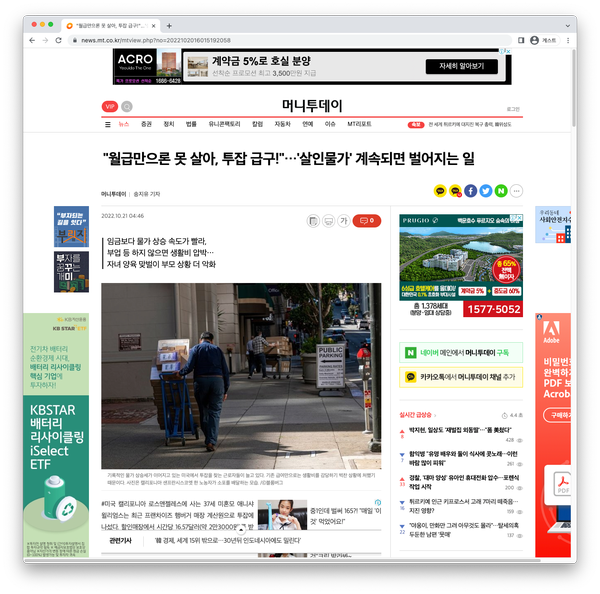
Task: Open the 관련기사 related article link
Action: coord(228,541)
